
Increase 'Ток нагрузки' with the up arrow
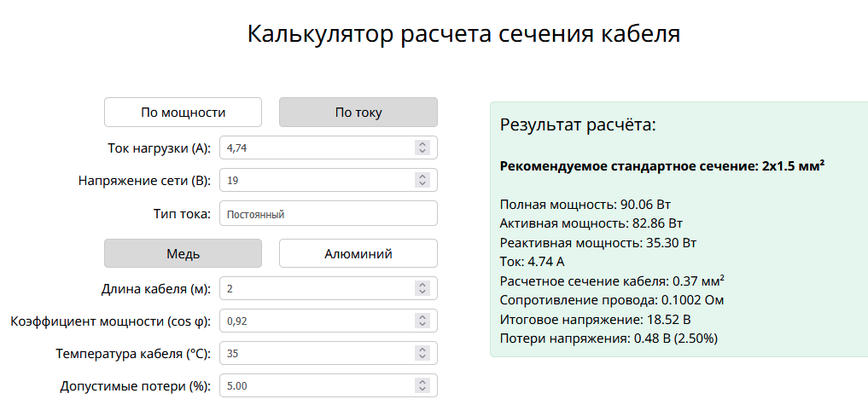(422, 144)
